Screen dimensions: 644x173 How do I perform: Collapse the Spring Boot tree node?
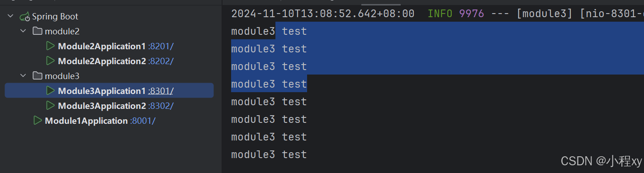[x=11, y=17]
